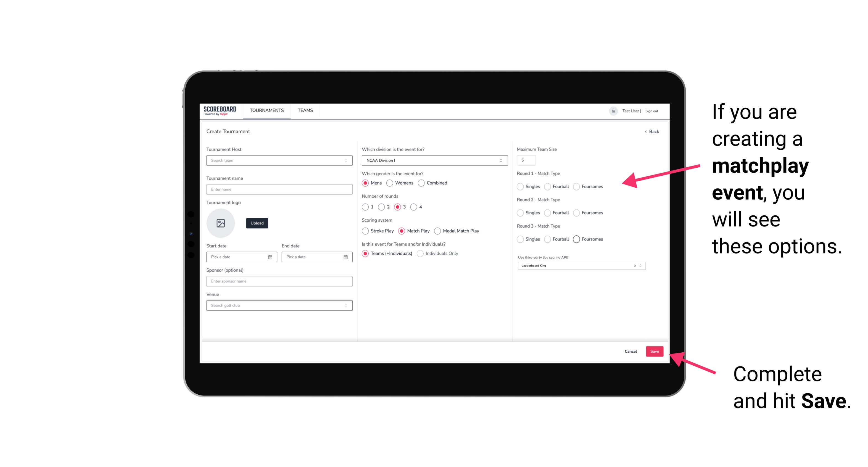This screenshot has height=467, width=868.
Task: Click the user profile icon
Action: (x=612, y=110)
